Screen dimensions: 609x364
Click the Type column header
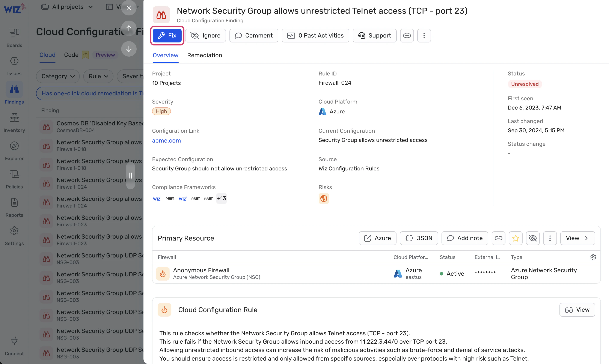517,257
